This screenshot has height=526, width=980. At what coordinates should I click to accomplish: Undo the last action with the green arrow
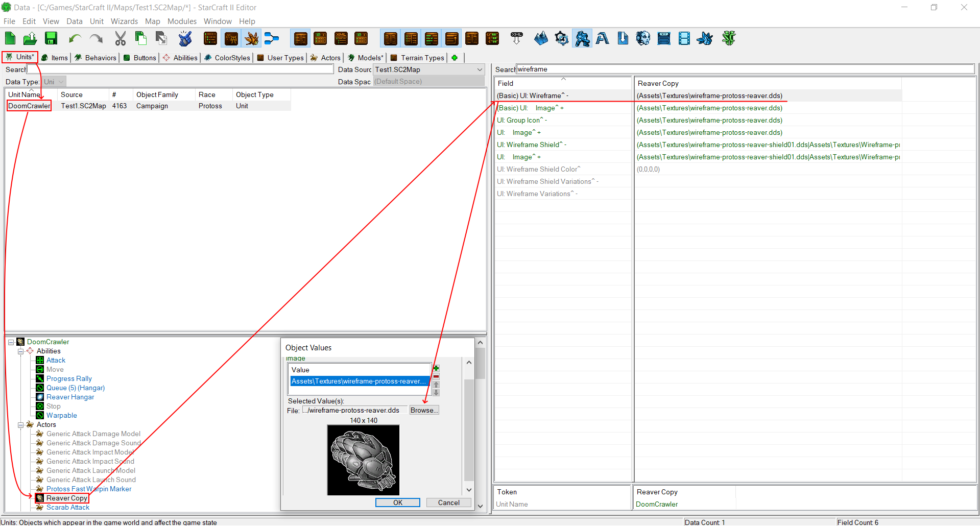pyautogui.click(x=76, y=38)
